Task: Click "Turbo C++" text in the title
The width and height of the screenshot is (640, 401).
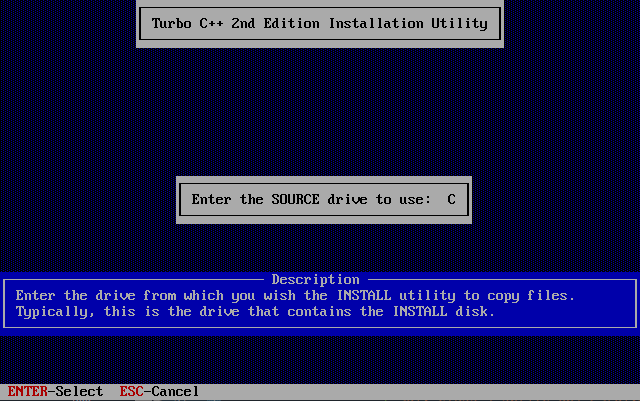Action: click(x=187, y=24)
